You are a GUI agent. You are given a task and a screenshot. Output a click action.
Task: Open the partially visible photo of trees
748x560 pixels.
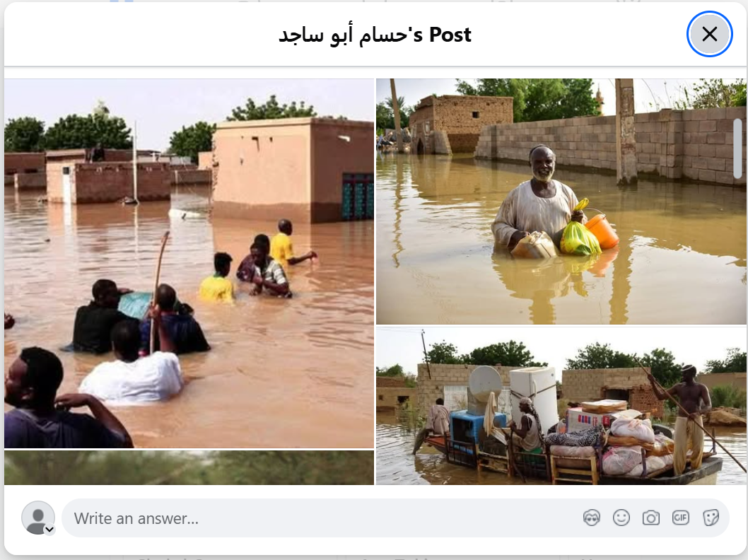point(189,467)
